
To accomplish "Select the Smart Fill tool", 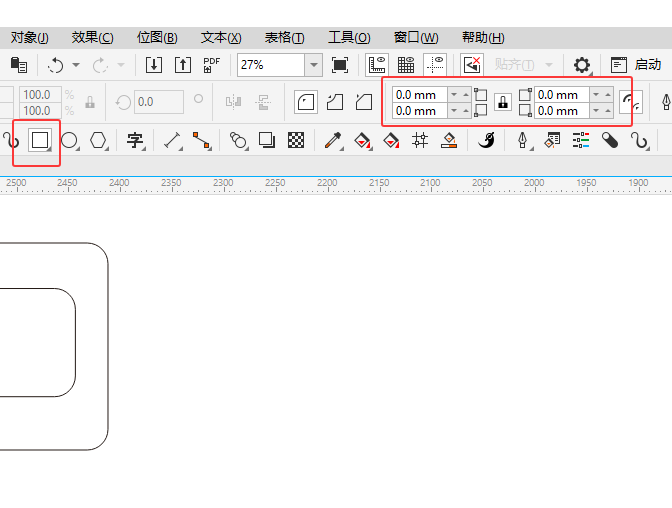I will coord(391,140).
